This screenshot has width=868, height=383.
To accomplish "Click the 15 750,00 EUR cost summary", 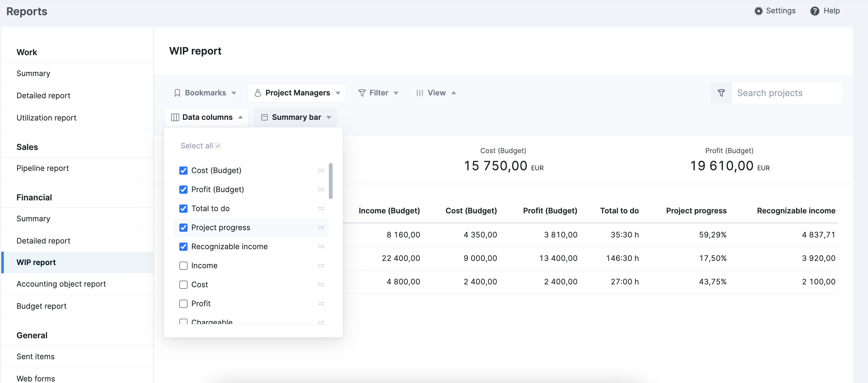I will (x=503, y=166).
